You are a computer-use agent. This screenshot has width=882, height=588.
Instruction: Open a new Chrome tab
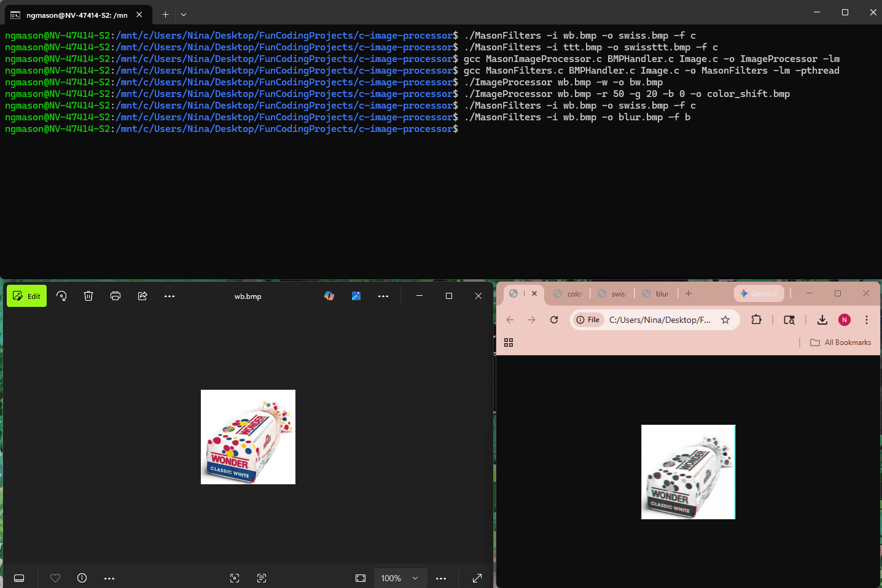tap(689, 293)
